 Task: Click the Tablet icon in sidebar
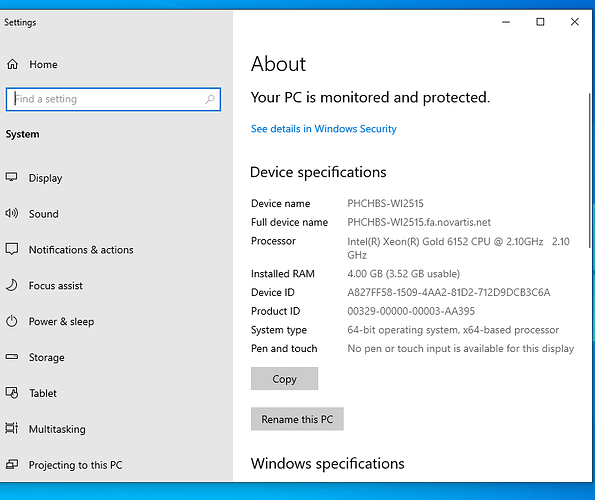(x=11, y=393)
